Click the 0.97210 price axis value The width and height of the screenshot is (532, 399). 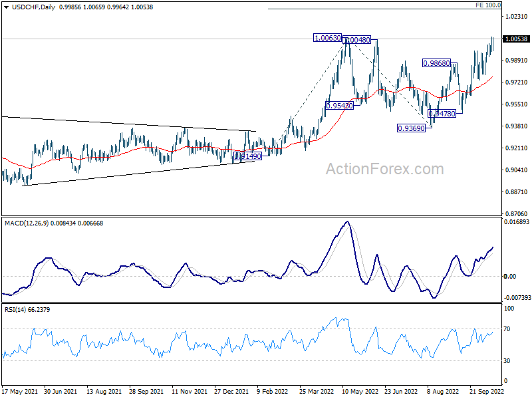[517, 82]
